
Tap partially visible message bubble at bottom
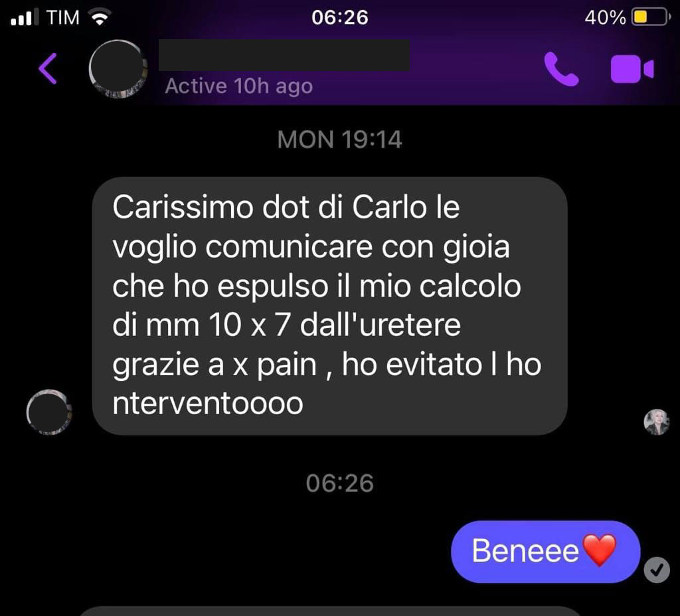[x=329, y=611]
